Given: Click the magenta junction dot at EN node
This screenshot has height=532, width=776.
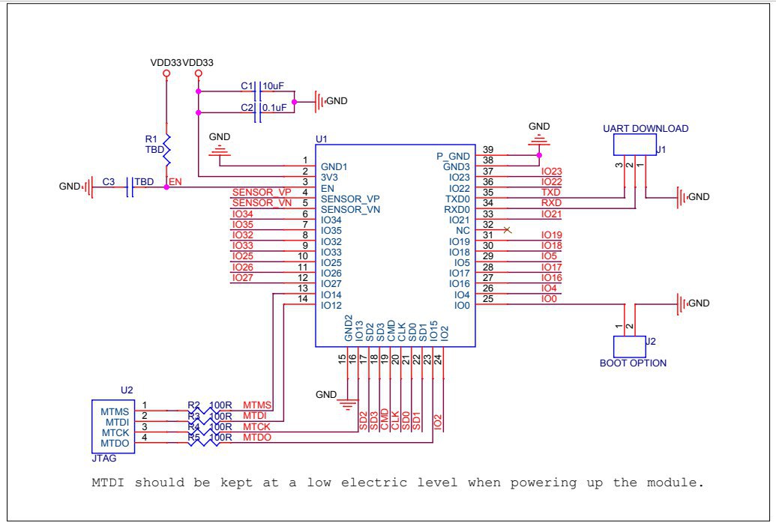Looking at the screenshot, I should tap(166, 187).
